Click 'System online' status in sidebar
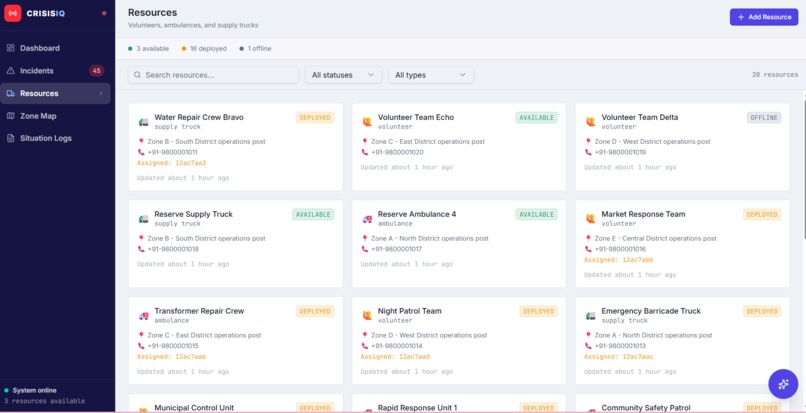 (30, 390)
